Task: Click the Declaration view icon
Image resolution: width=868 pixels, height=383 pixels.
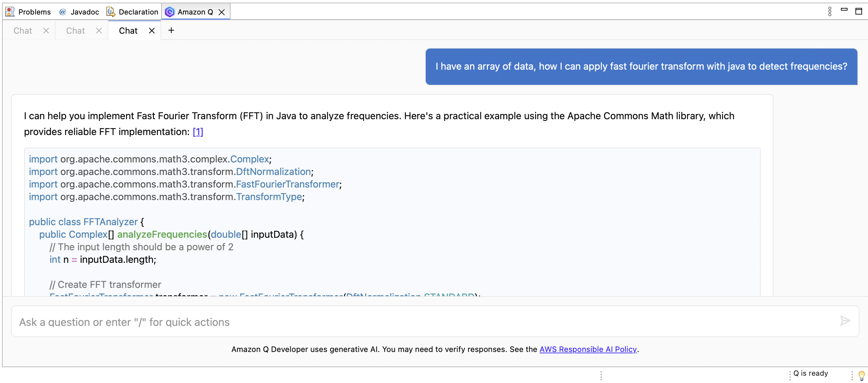Action: point(110,12)
